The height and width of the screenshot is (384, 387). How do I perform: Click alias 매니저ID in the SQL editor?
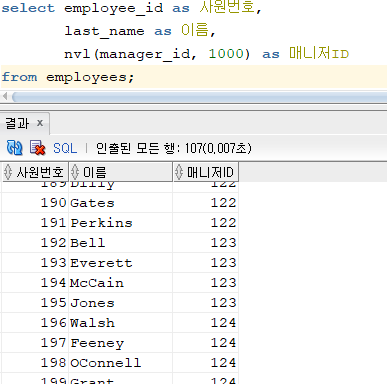click(x=319, y=53)
